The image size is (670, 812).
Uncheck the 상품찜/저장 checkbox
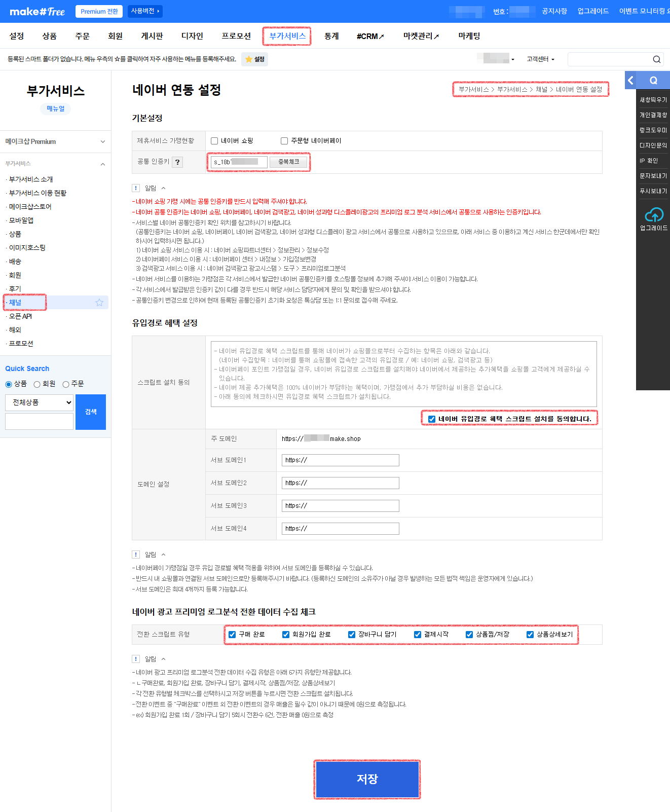click(x=469, y=635)
